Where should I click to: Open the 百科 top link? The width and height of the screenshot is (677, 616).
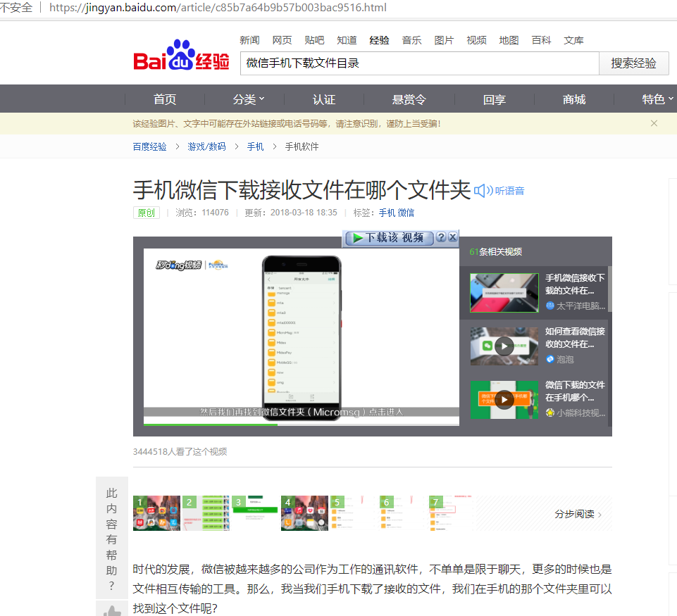tap(541, 40)
